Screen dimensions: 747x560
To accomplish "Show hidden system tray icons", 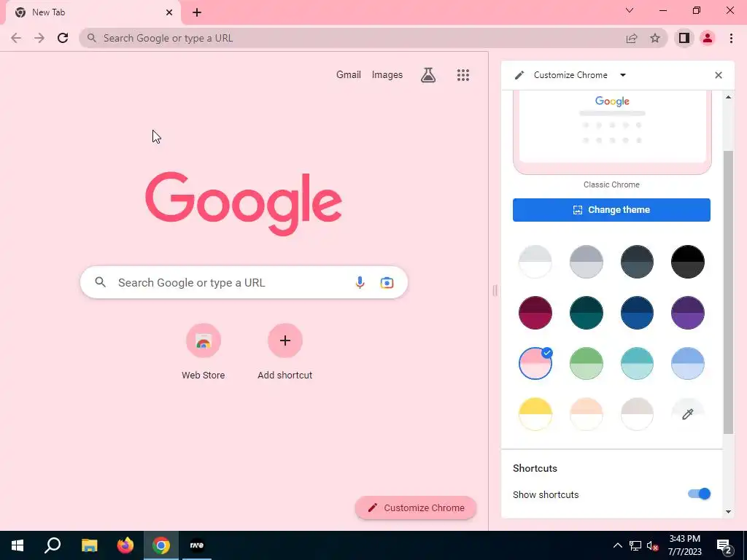I will [x=617, y=545].
